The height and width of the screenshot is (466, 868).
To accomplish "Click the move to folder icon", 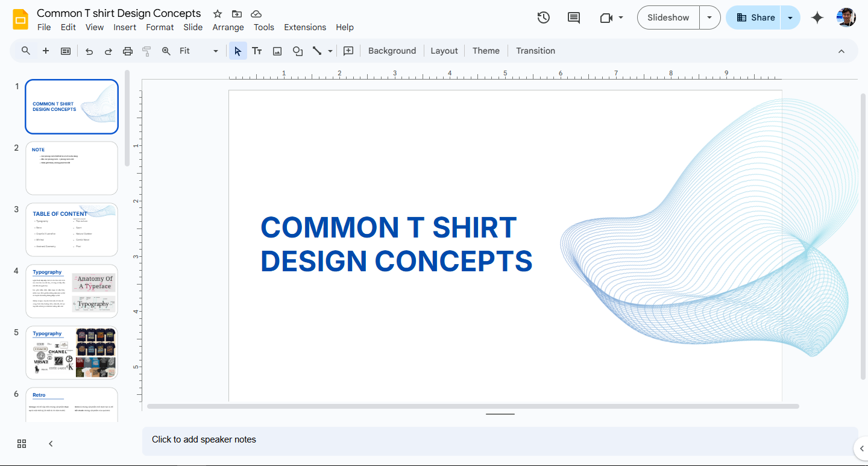I will [237, 14].
